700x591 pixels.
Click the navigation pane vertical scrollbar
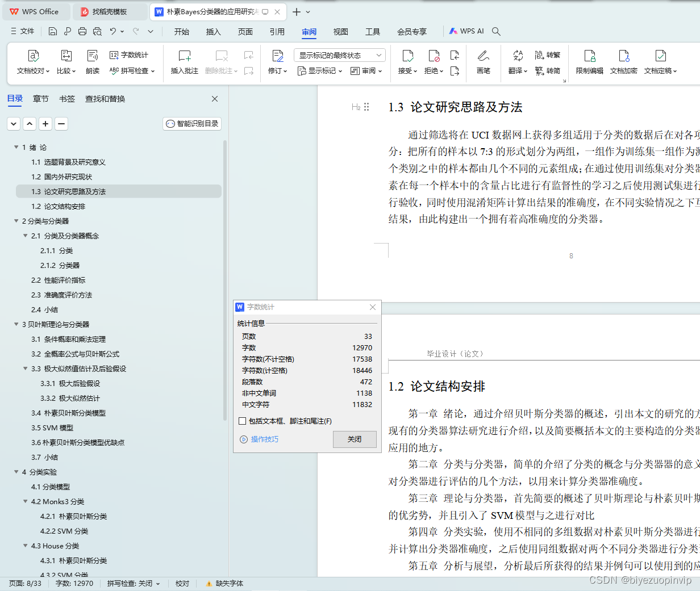[226, 279]
